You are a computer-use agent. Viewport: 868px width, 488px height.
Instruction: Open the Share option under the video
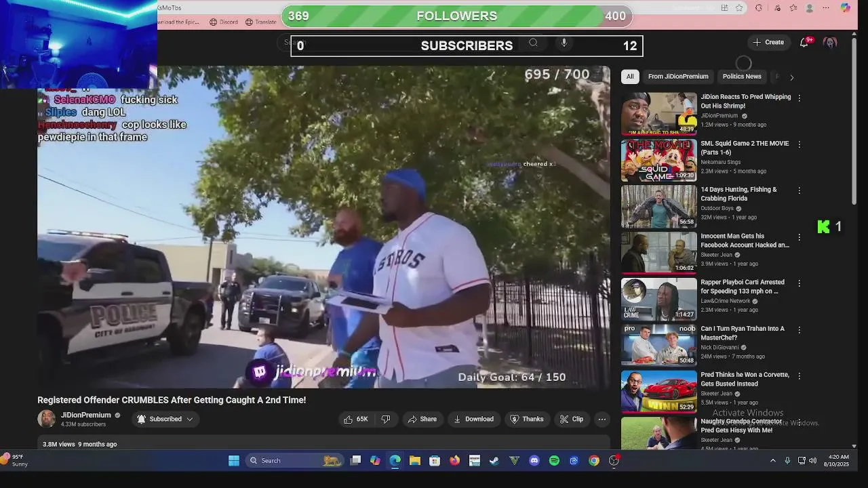tap(422, 419)
